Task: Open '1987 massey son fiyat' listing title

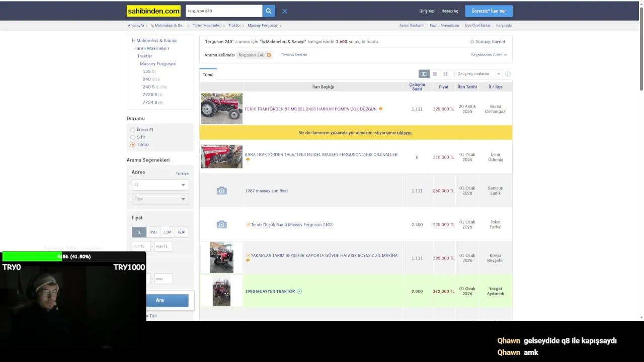Action: tap(266, 191)
